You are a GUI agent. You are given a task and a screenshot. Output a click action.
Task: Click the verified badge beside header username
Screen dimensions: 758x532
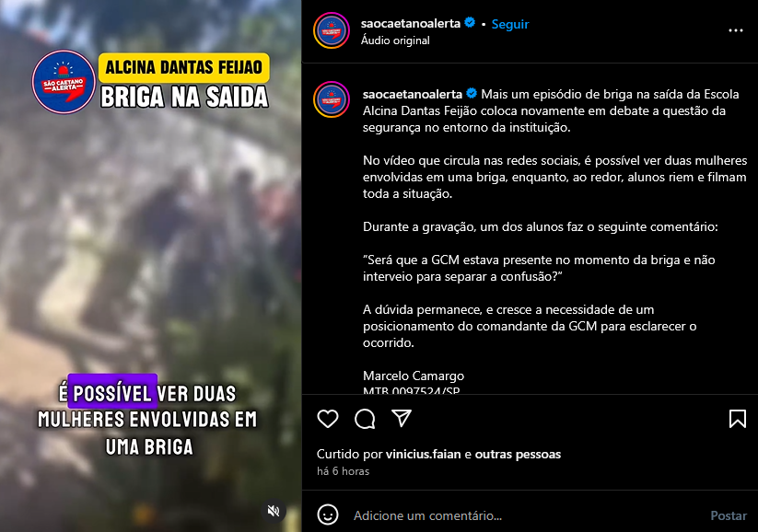[x=470, y=22]
